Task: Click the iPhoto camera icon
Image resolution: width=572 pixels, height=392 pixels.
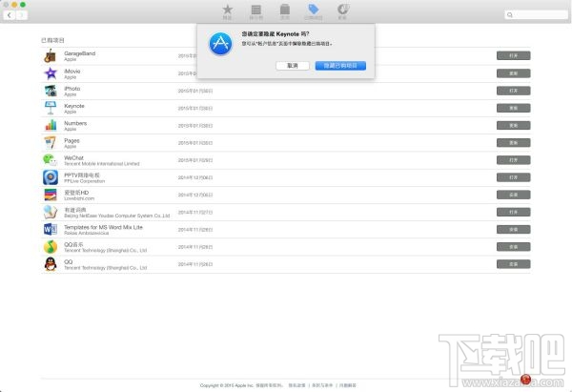Action: [x=51, y=91]
